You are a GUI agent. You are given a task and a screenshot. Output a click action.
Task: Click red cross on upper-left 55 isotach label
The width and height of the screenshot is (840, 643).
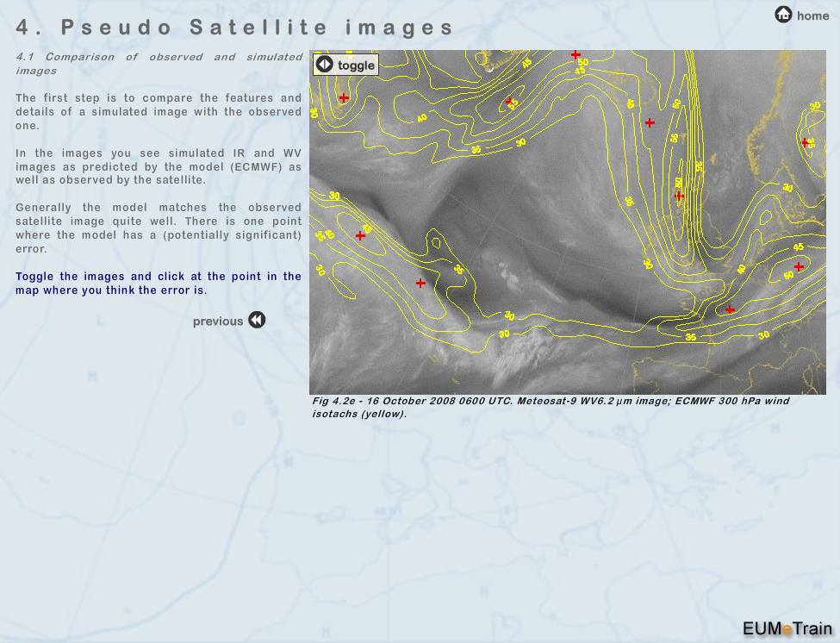pyautogui.click(x=510, y=102)
